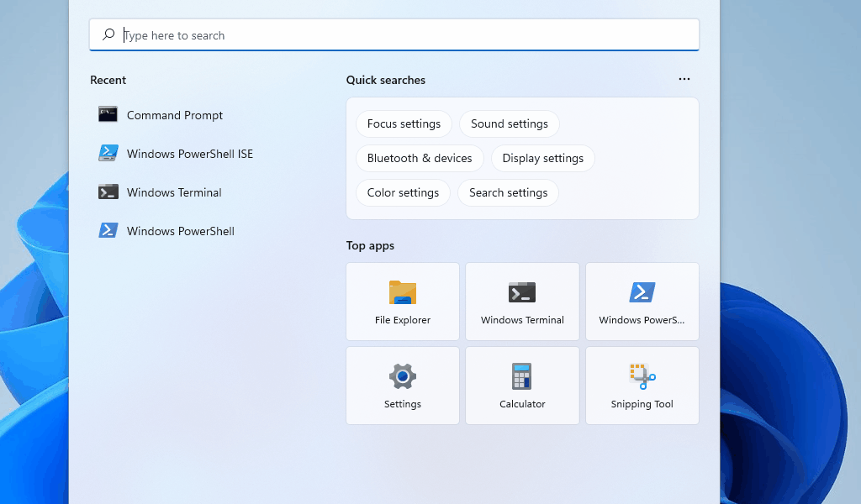Open Snipping Tool from Top apps
The height and width of the screenshot is (504, 861).
click(x=642, y=386)
